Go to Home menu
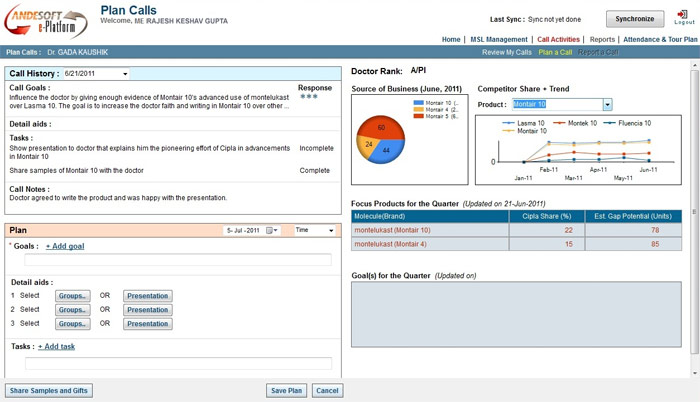The height and width of the screenshot is (402, 700). tap(451, 39)
